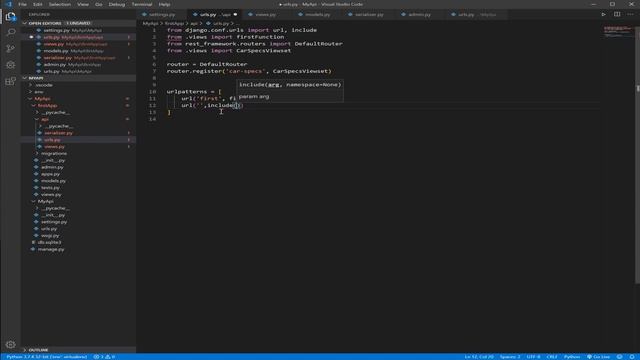Open the Source Control view

[11, 49]
